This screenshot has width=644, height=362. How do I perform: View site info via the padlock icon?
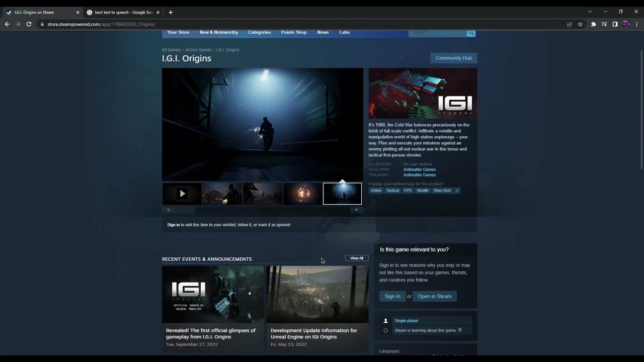[42, 24]
